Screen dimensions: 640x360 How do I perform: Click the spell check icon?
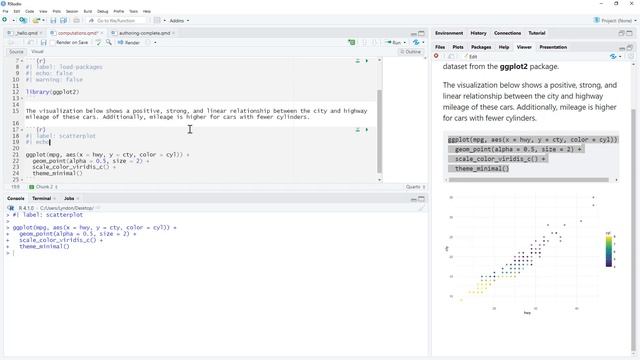point(98,42)
